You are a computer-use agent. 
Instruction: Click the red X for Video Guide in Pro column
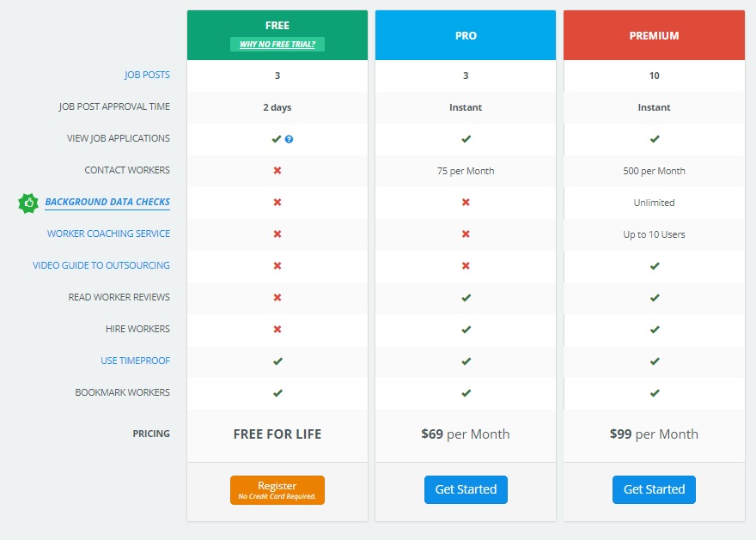466,266
